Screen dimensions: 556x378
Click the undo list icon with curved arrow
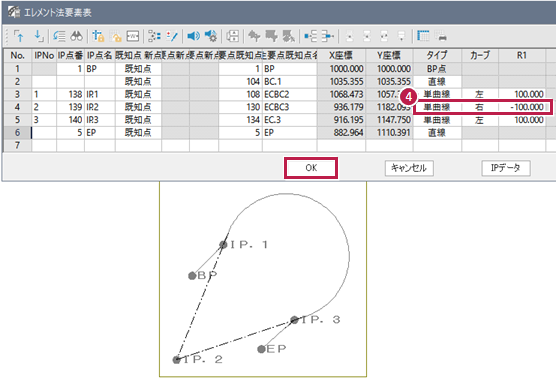tap(60, 36)
